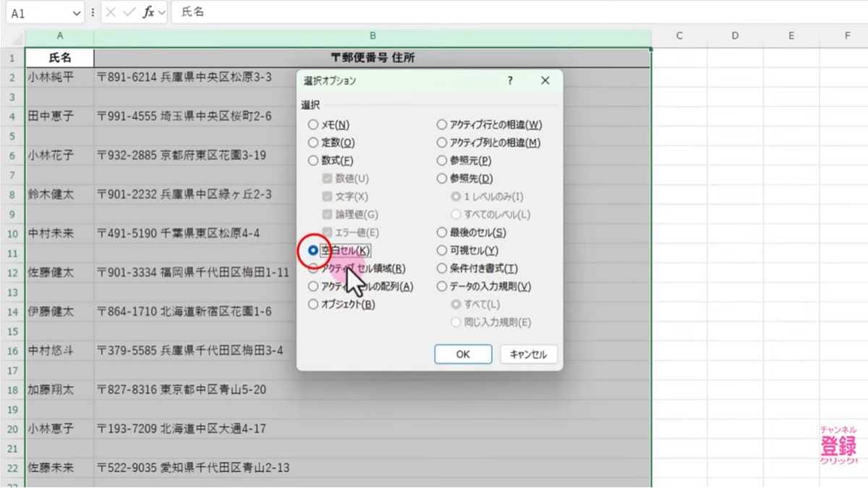868x488 pixels.
Task: Click the column B header
Action: [373, 35]
